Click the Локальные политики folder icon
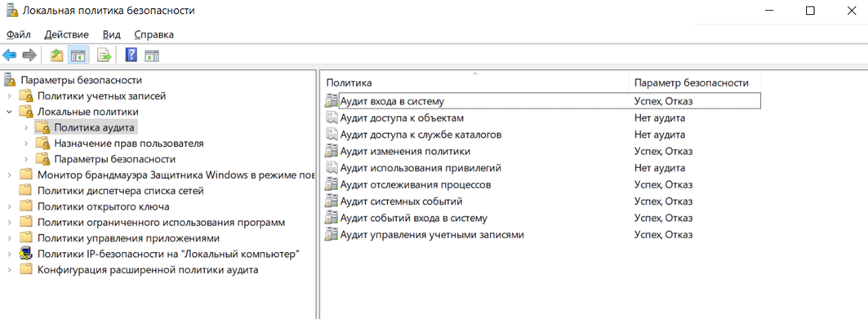 coord(26,113)
